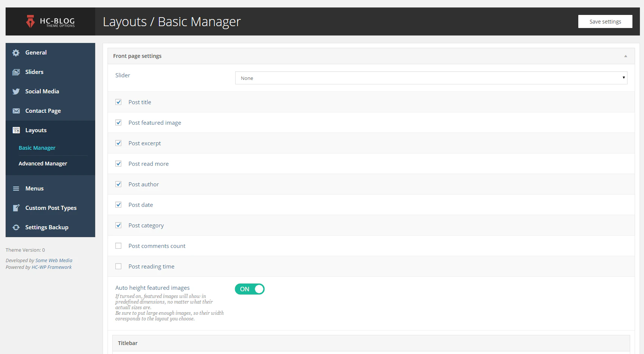This screenshot has height=354, width=644.
Task: Click the Layouts / Basic Manager page title
Action: pyautogui.click(x=172, y=22)
